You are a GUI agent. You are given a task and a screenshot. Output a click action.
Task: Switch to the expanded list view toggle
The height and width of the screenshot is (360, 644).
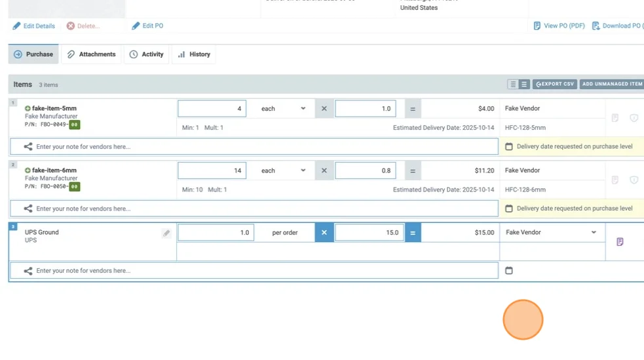coord(524,85)
